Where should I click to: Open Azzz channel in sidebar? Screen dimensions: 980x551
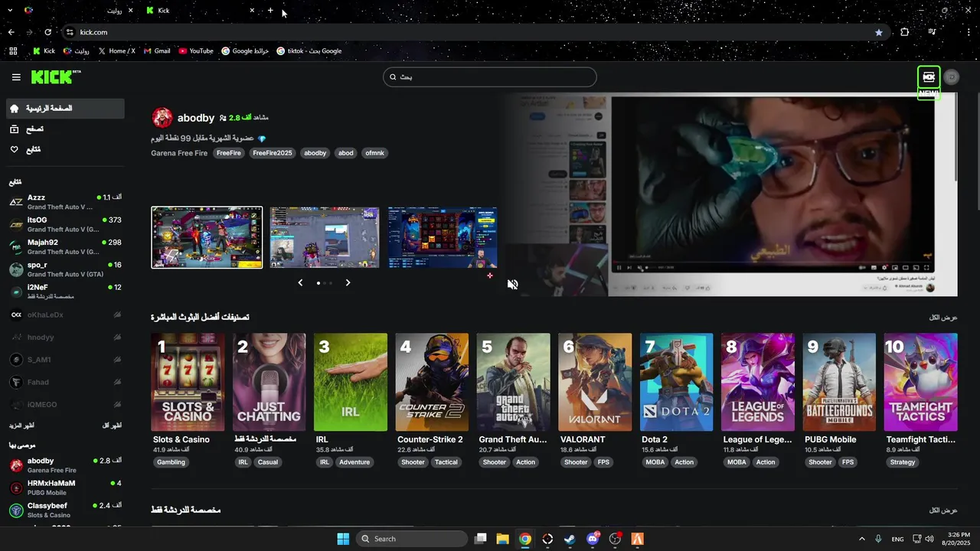65,202
